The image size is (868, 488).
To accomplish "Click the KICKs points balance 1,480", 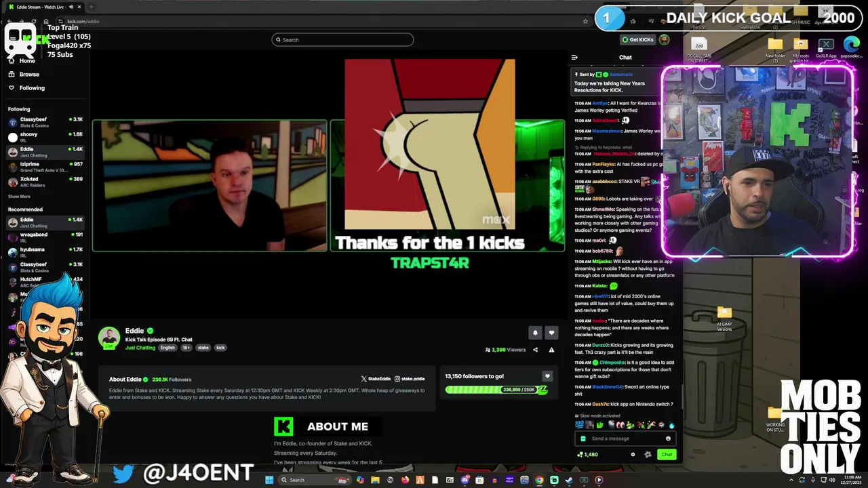I will (587, 454).
